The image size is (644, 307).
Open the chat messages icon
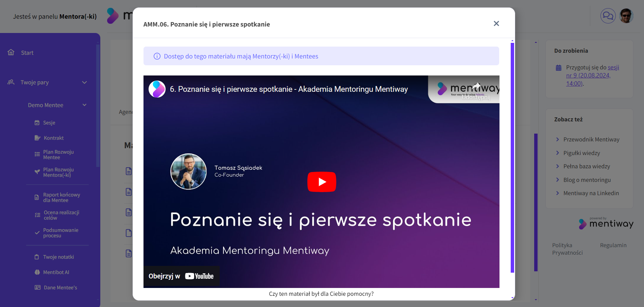608,16
